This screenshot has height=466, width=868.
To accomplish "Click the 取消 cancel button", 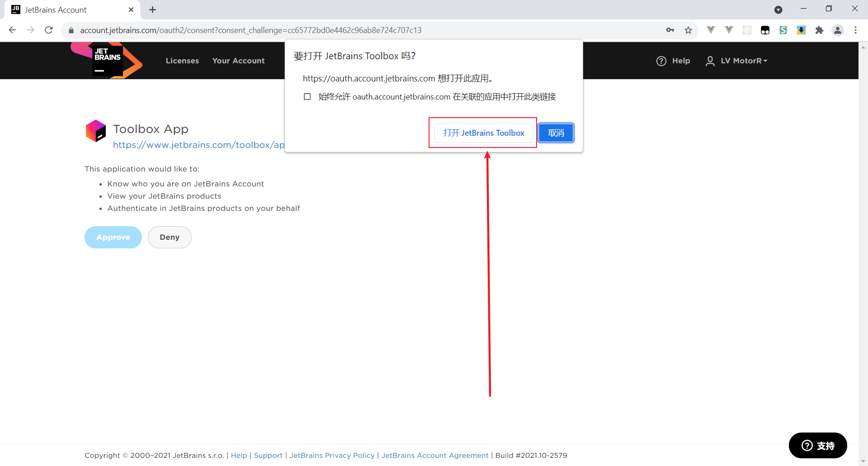I will point(556,133).
